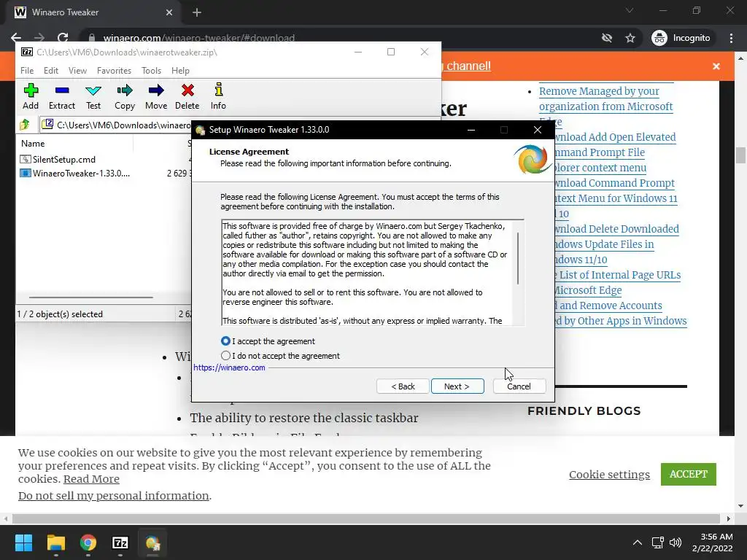
Task: Open Cookie settings
Action: (609, 475)
